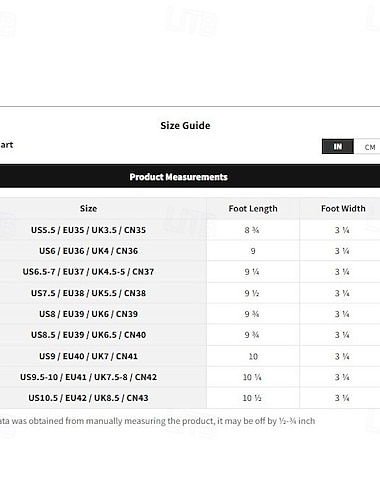The image size is (380, 500).
Task: Click the manual measurement disclaimer note
Action: pos(157,421)
